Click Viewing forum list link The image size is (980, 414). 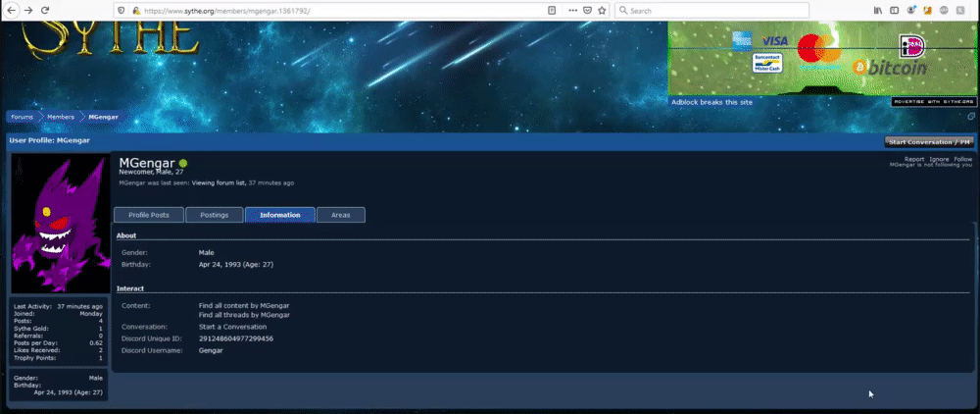[x=219, y=183]
